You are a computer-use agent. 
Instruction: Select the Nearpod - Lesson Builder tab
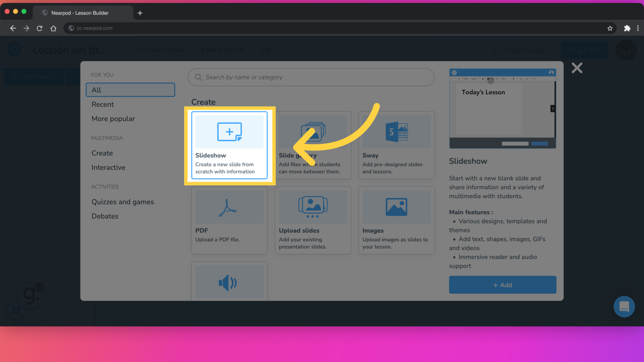click(83, 13)
